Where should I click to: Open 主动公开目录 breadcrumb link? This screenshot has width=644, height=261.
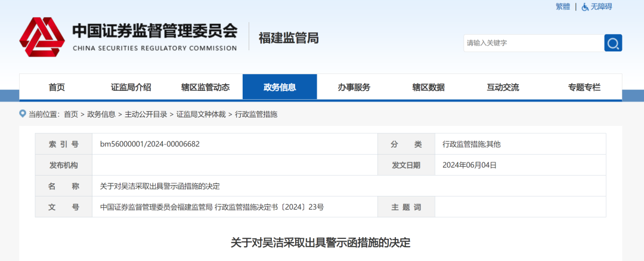click(x=146, y=115)
